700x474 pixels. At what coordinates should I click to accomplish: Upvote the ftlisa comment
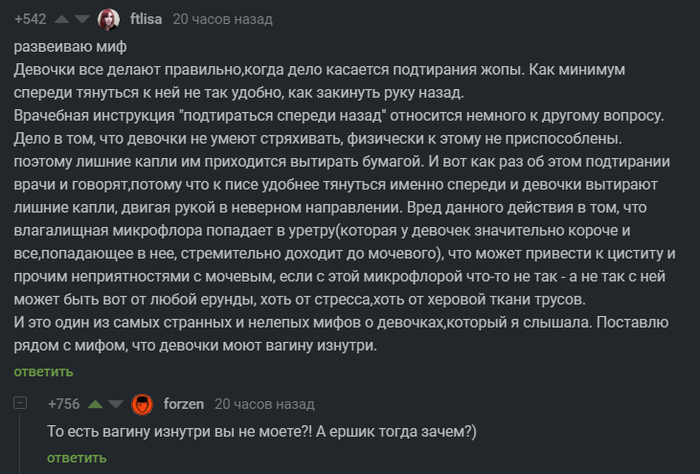tap(62, 19)
